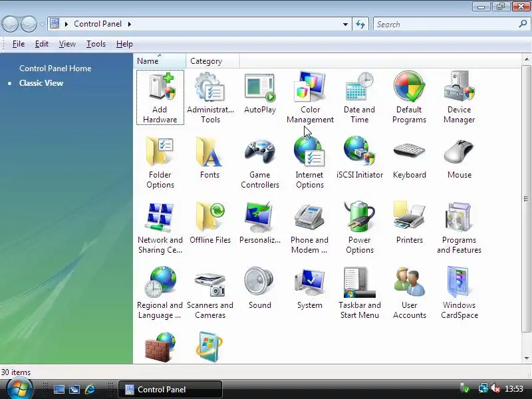Open Power Options
532x399 pixels.
tap(360, 227)
